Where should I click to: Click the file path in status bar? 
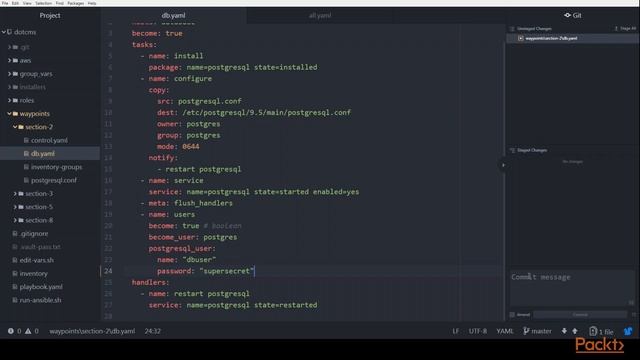pyautogui.click(x=92, y=331)
